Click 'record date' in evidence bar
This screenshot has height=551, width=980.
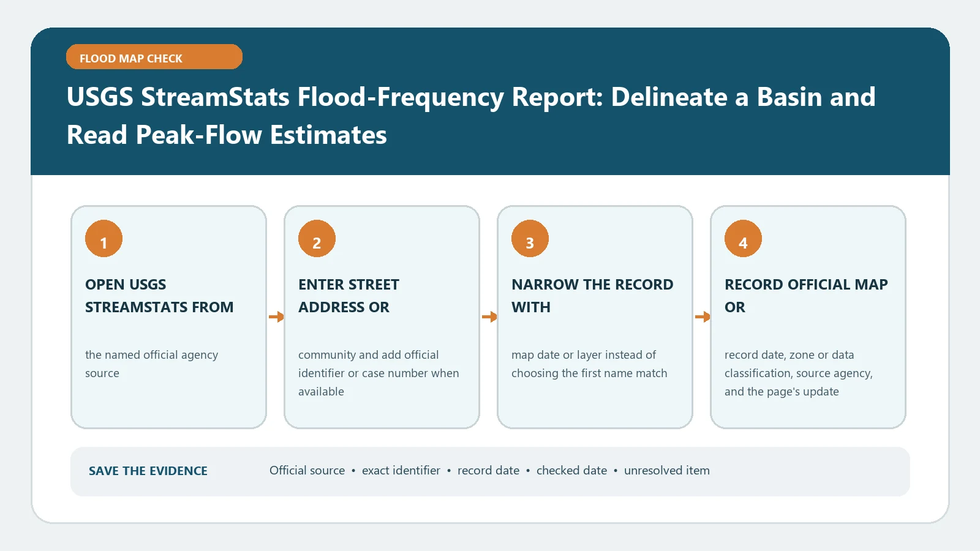489,470
